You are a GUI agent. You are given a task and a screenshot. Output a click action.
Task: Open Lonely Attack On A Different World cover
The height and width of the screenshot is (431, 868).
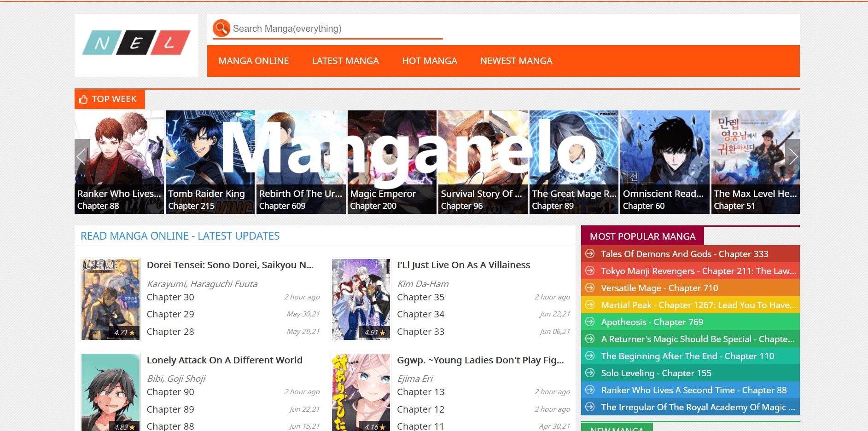coord(111,392)
